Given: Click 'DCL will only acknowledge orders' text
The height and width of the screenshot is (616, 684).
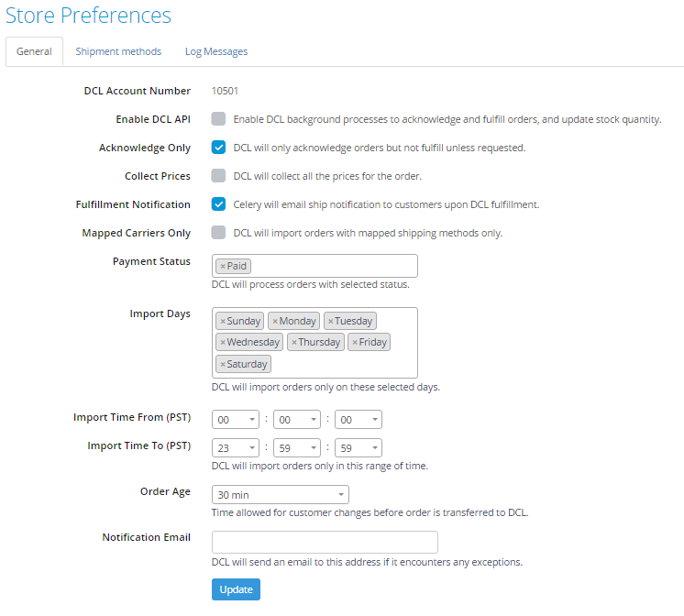Looking at the screenshot, I should point(379,148).
